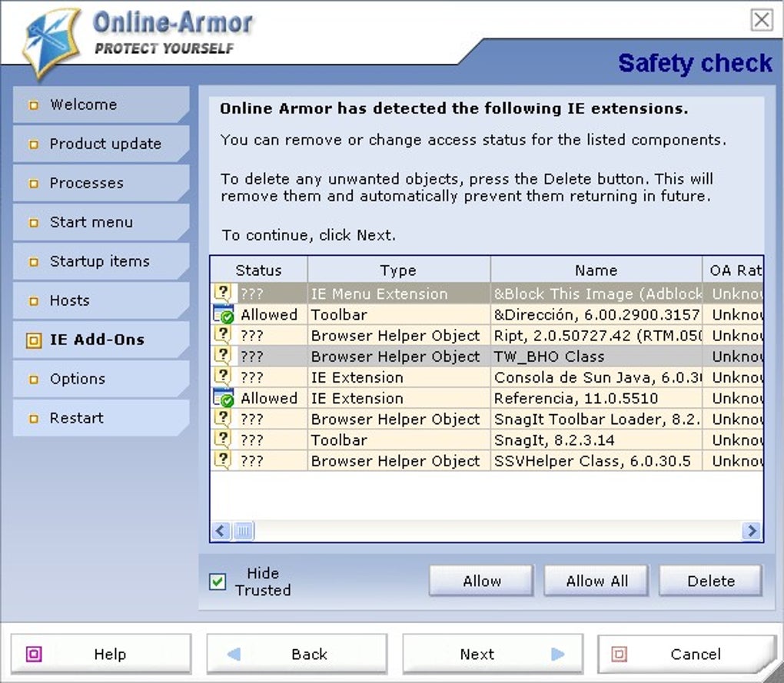Click the left arrow icon on the Back button
The width and height of the screenshot is (784, 683).
[234, 654]
